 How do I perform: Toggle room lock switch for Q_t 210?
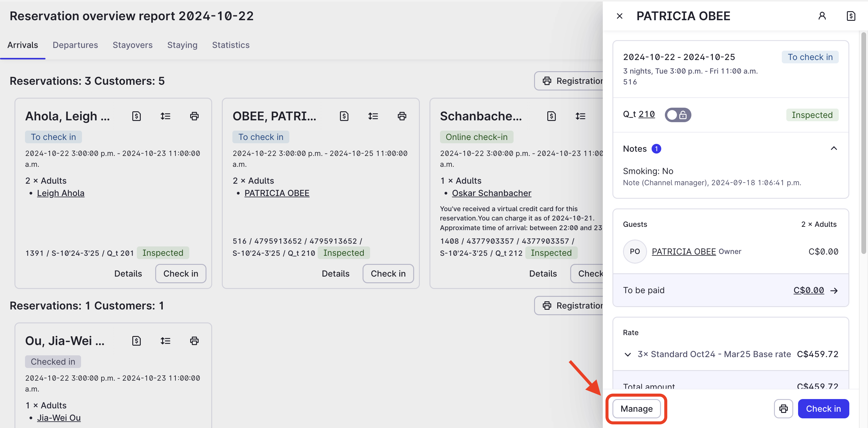(677, 115)
